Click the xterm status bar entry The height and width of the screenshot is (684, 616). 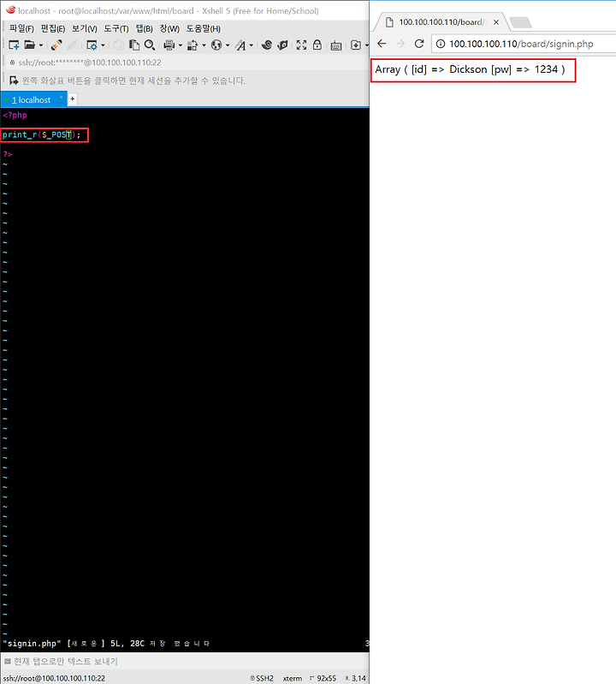[x=292, y=678]
